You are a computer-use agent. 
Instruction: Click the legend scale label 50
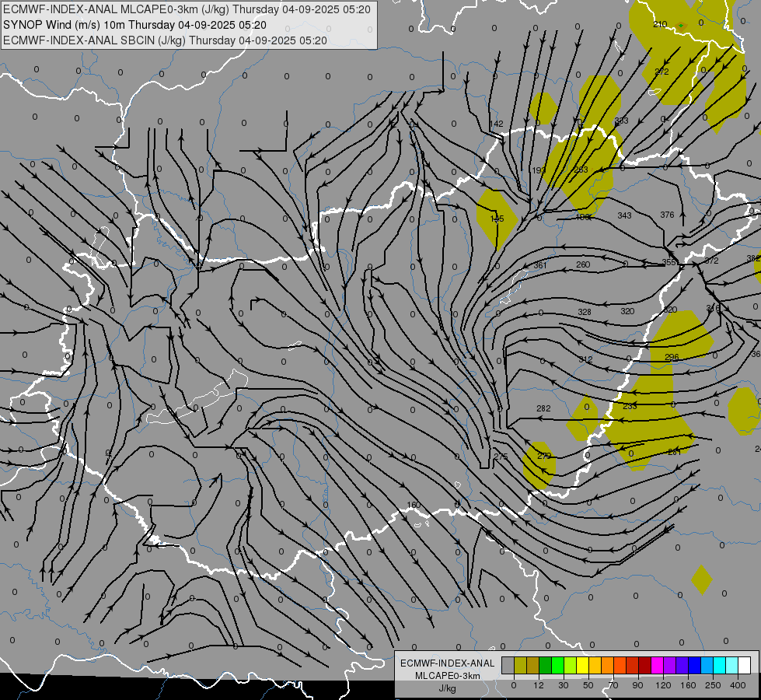[588, 685]
